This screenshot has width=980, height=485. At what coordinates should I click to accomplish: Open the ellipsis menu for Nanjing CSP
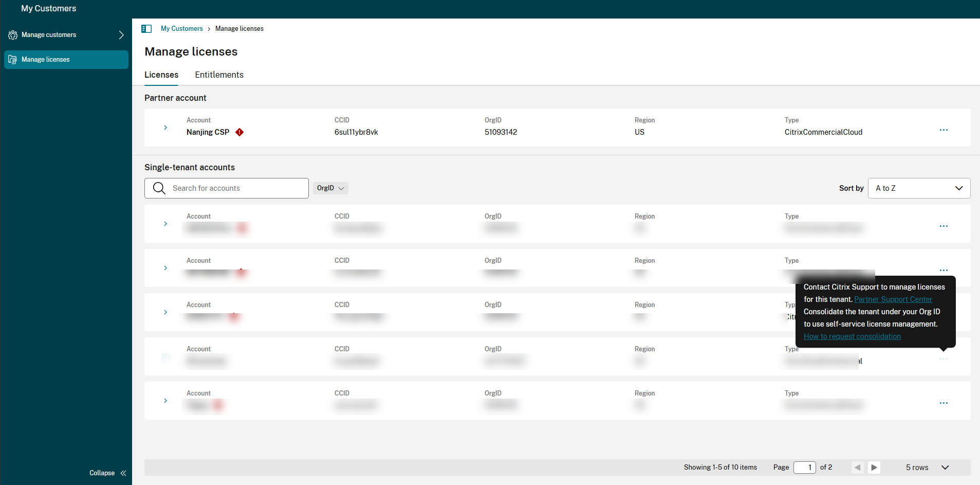[x=944, y=130]
